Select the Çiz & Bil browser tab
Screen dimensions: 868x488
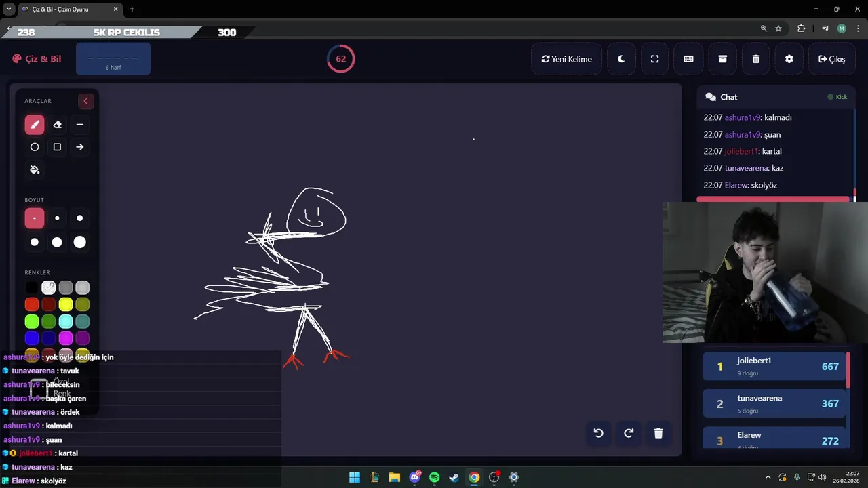coord(70,9)
